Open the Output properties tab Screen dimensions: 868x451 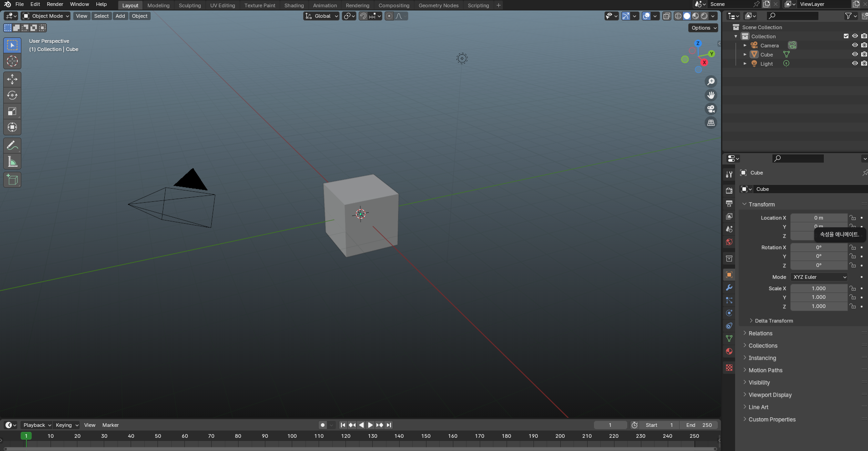click(x=729, y=203)
